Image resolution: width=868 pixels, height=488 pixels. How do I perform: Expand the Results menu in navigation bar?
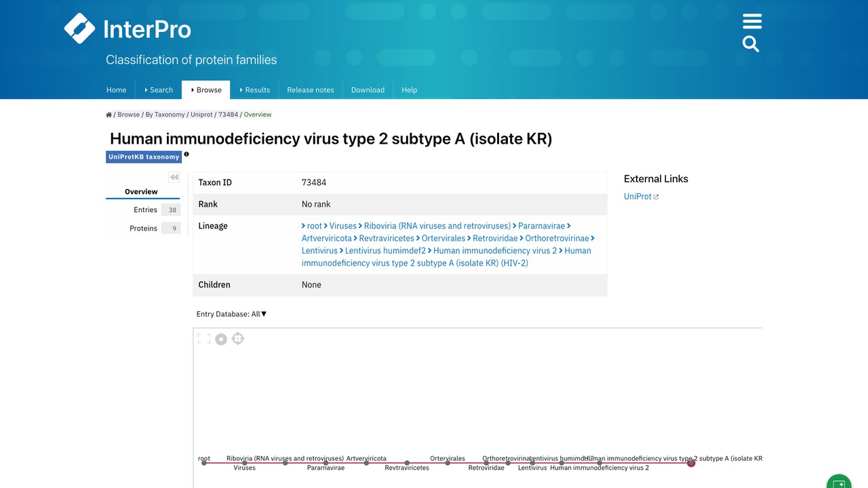coord(254,89)
